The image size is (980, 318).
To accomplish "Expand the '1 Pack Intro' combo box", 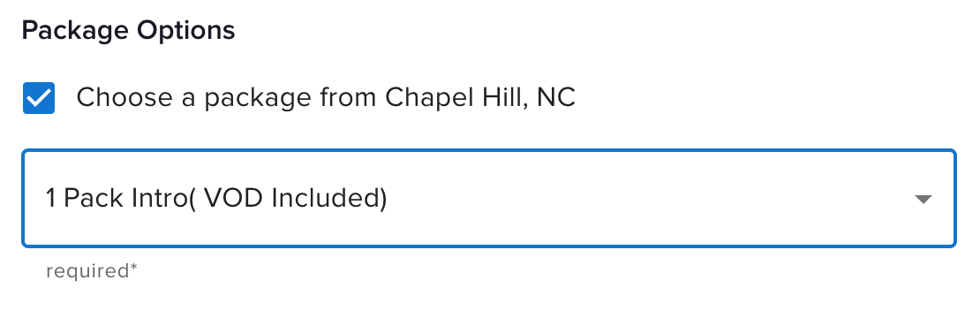I will [489, 199].
